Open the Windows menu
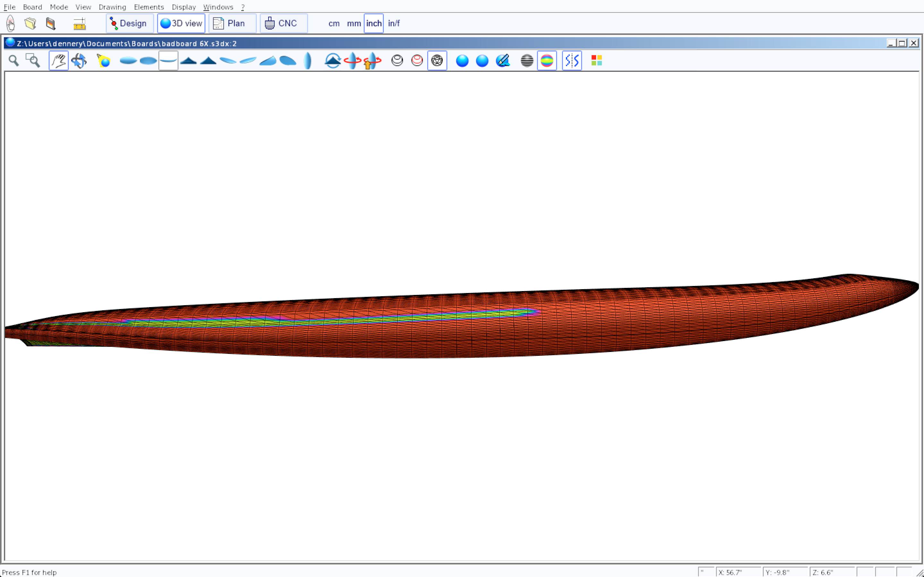924x577 pixels. 218,7
